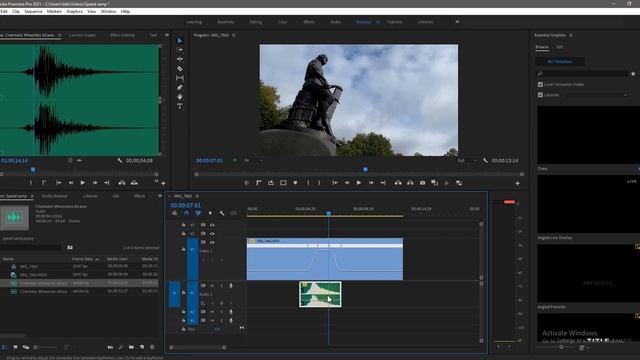The image size is (640, 360).
Task: Open the Help menu
Action: (x=125, y=11)
